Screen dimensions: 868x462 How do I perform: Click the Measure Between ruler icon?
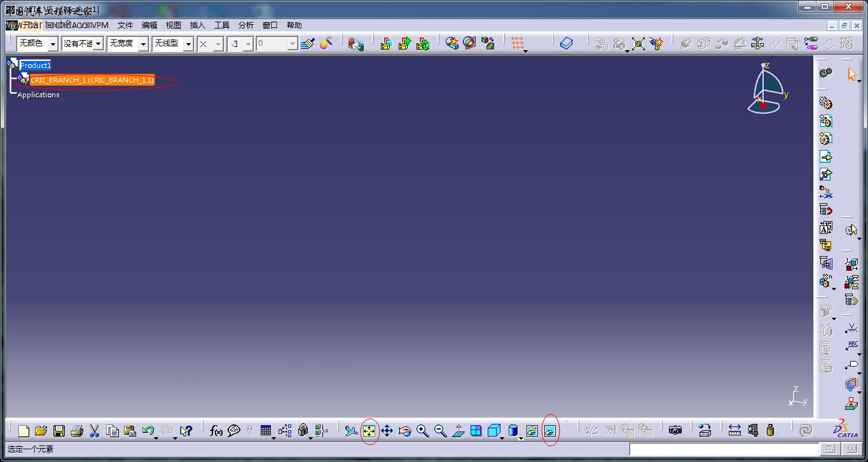coord(735,431)
